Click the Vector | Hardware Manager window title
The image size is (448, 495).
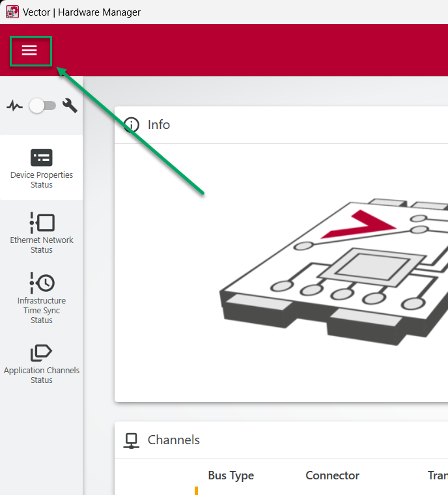81,12
